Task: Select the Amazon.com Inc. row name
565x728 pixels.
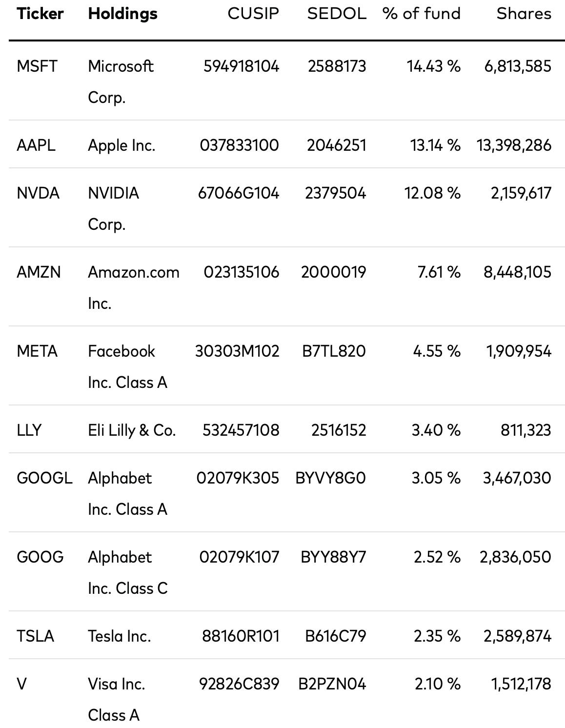Action: (134, 287)
